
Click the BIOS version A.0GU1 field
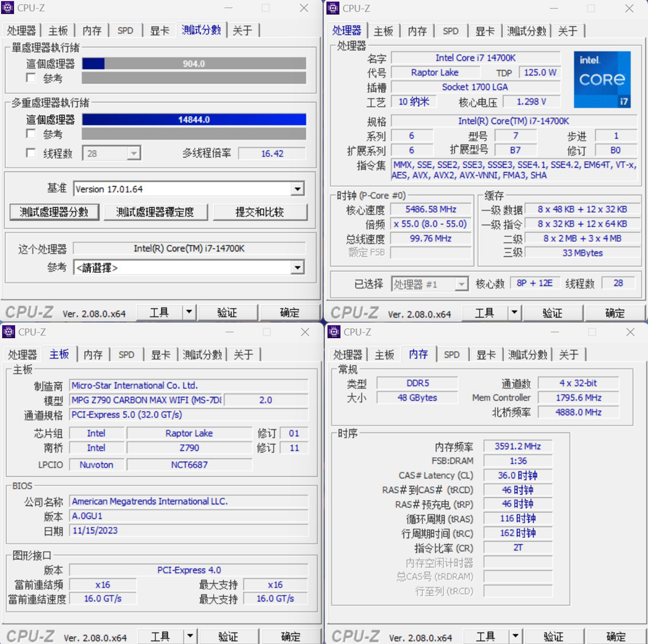(x=189, y=516)
